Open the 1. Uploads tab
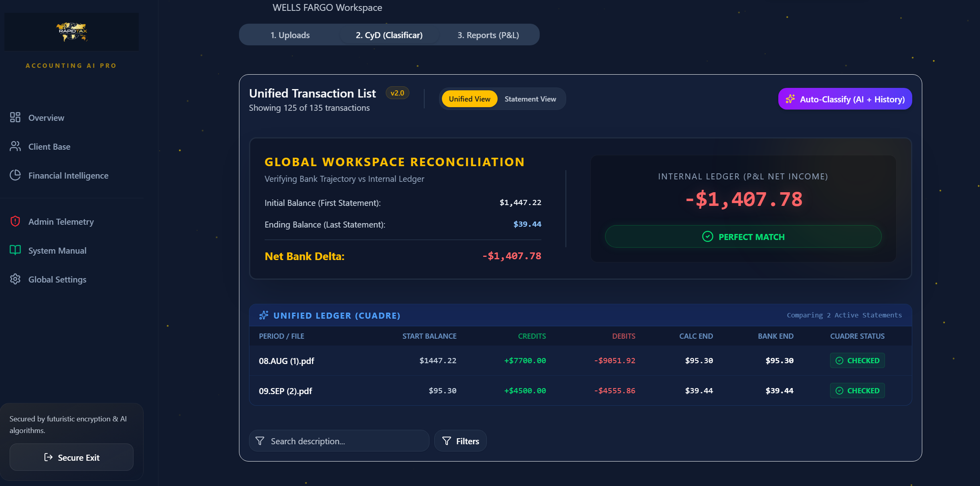 [x=290, y=35]
